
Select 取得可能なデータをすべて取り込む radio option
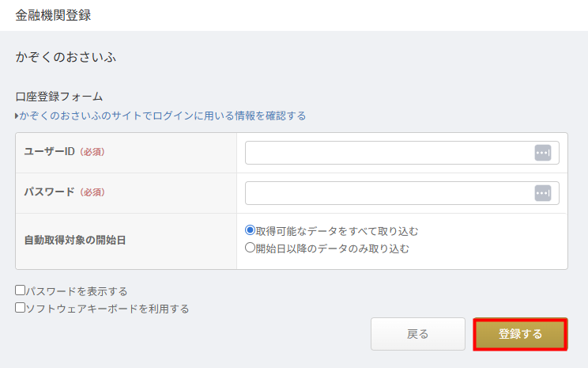250,230
